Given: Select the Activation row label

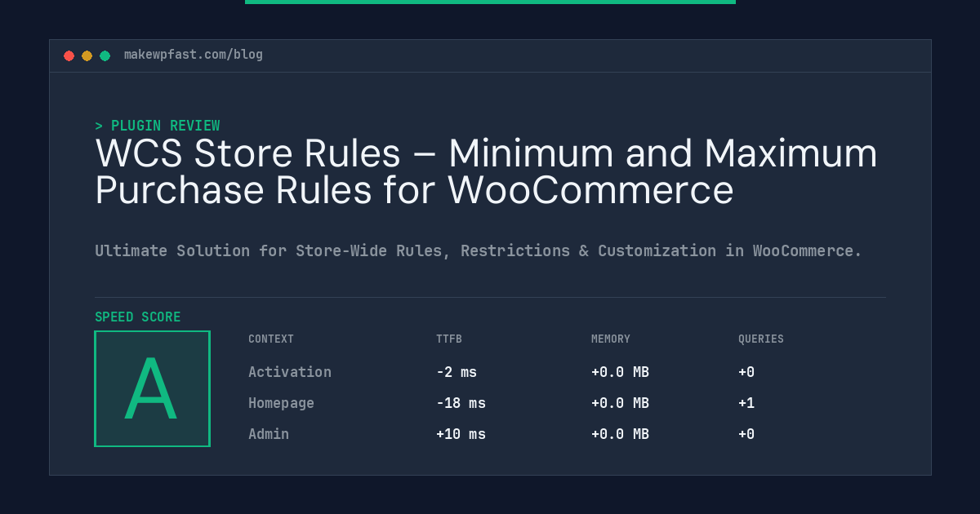Looking at the screenshot, I should (290, 372).
